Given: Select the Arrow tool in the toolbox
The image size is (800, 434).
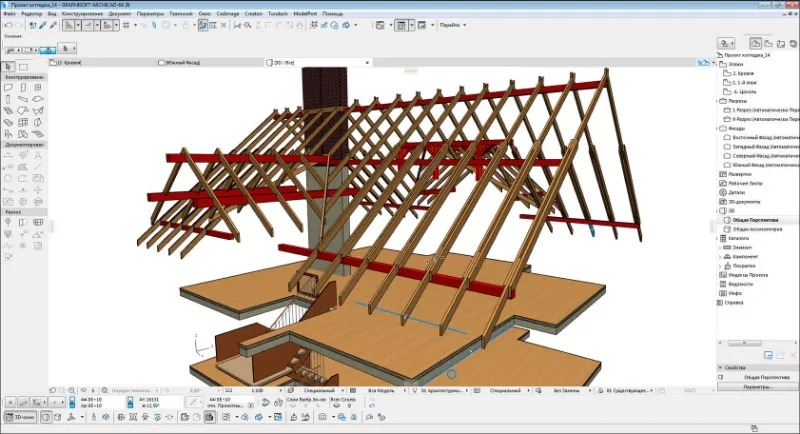Looking at the screenshot, I should pos(8,67).
